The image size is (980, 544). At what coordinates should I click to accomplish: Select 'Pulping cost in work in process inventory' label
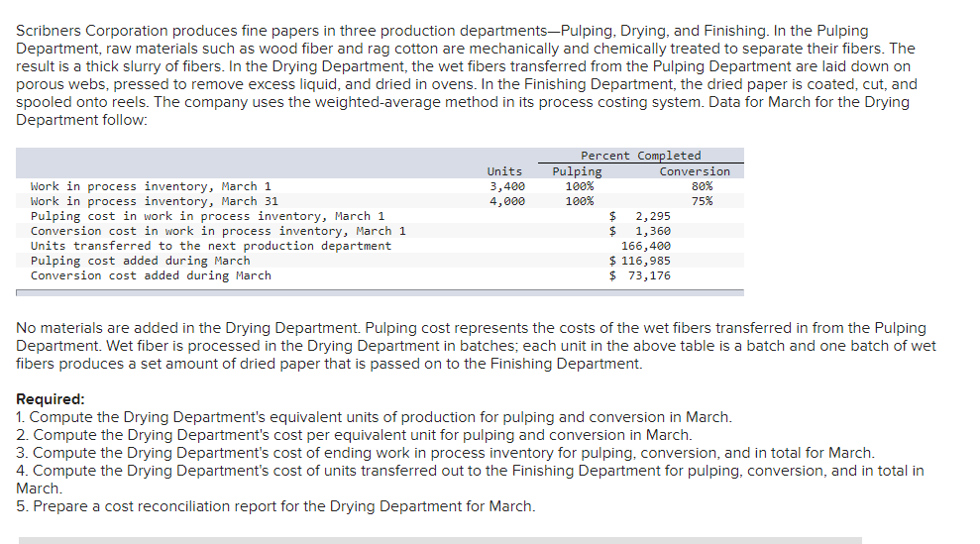207,216
